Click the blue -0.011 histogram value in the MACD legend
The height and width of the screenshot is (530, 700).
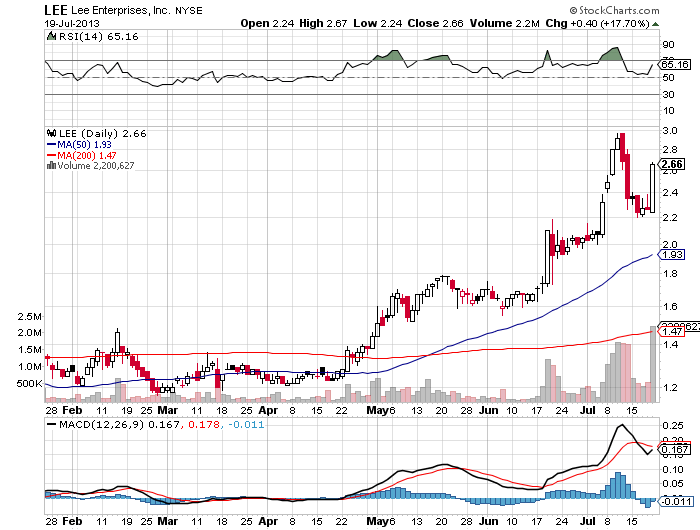click(x=246, y=424)
